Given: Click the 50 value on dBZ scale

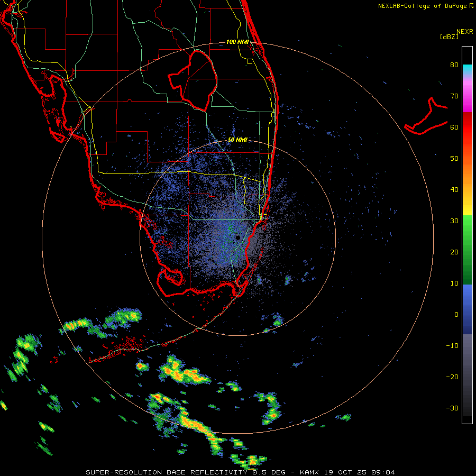Looking at the screenshot, I should click(454, 159).
